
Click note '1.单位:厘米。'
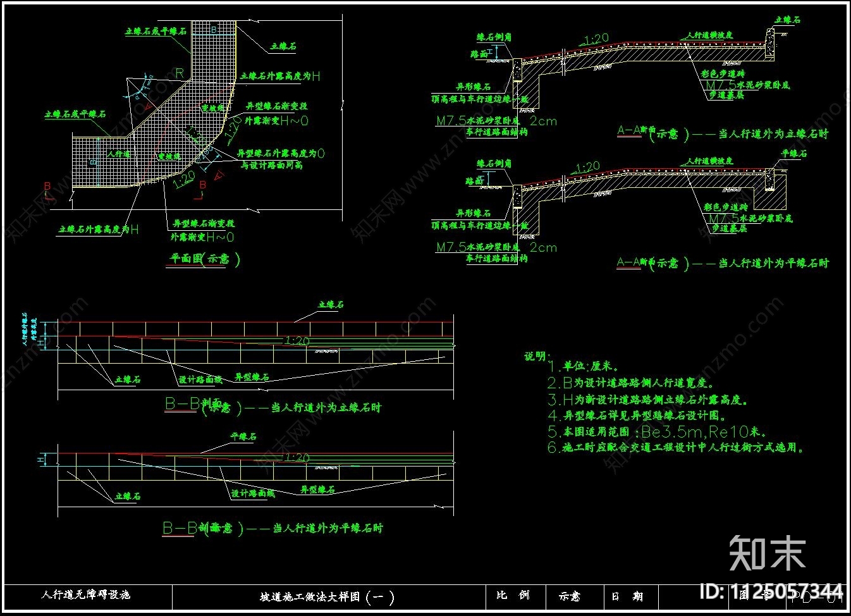tap(583, 366)
